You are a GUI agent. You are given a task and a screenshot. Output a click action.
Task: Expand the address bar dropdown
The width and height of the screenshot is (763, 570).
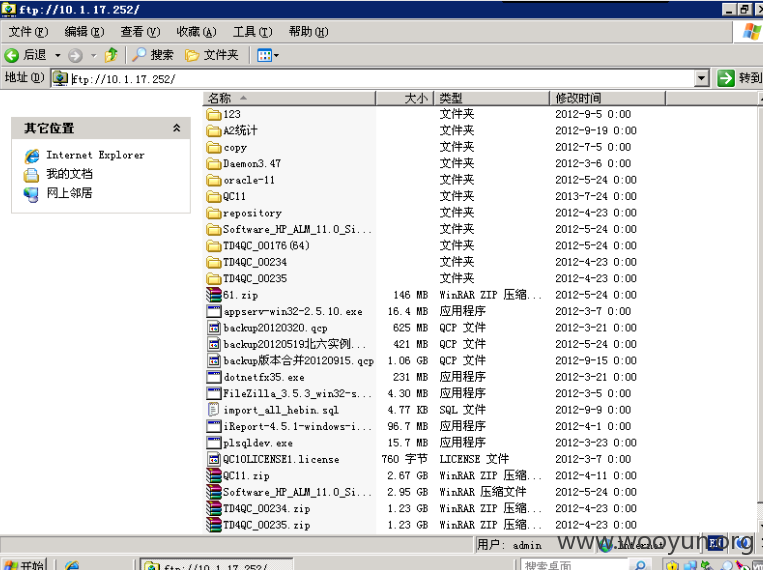click(701, 78)
